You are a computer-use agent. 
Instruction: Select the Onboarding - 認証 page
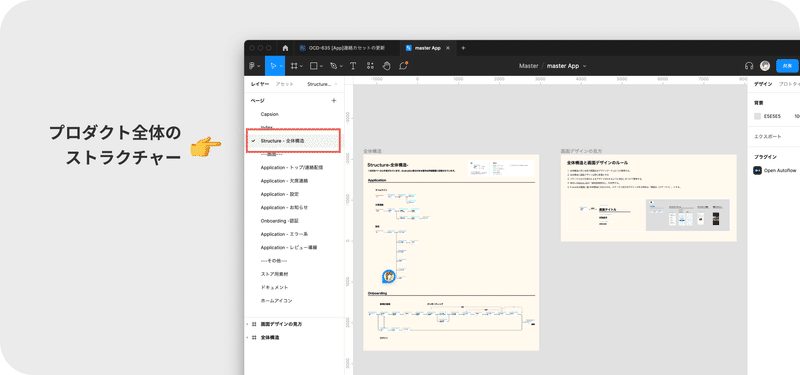point(279,220)
